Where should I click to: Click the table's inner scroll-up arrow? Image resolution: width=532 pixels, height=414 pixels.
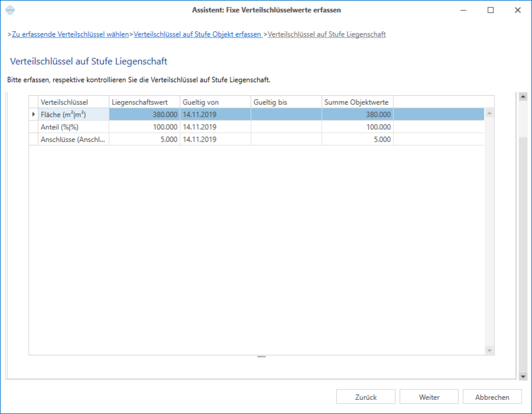click(489, 113)
